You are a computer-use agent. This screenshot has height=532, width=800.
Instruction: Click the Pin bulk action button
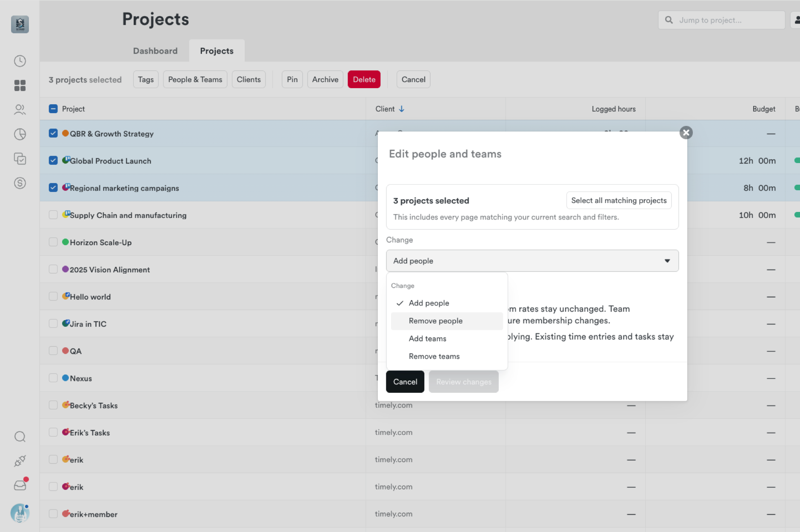(292, 80)
